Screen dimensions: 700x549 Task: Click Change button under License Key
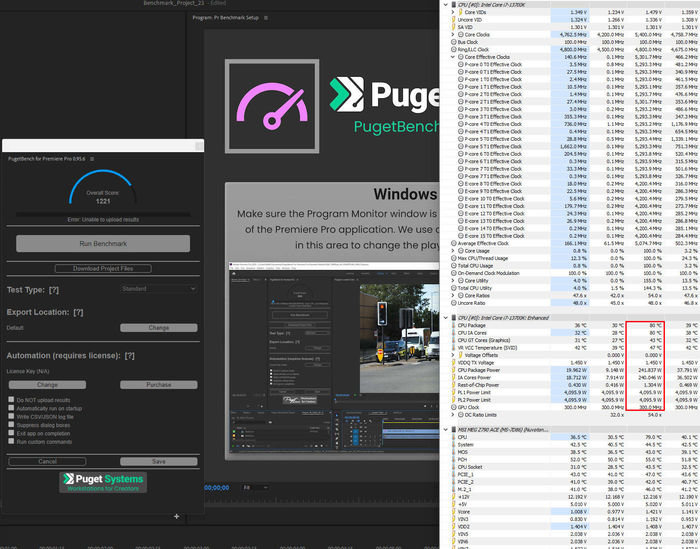tap(47, 385)
